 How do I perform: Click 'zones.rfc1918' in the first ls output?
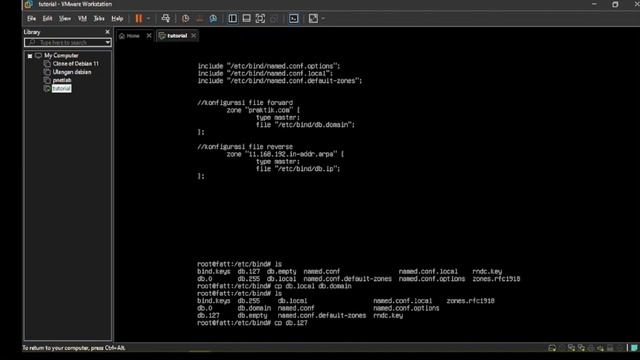[x=496, y=279]
